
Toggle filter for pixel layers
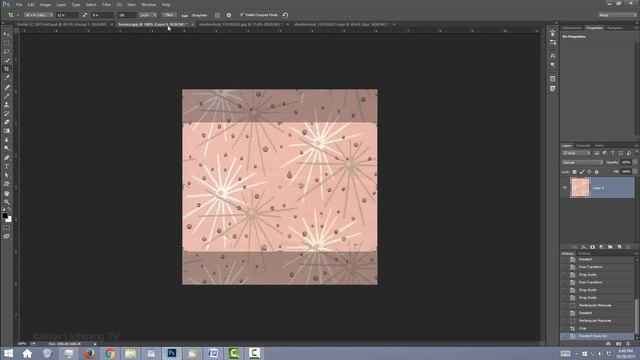click(x=596, y=153)
